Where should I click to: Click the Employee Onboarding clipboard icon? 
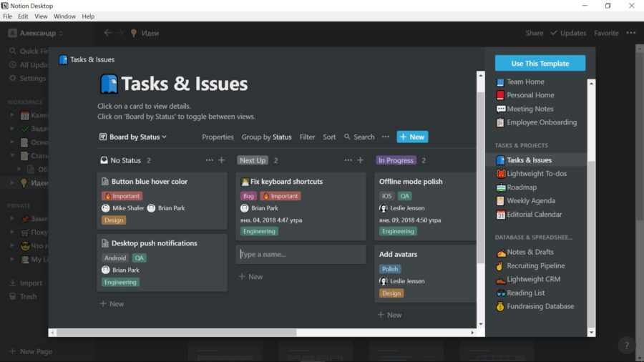click(500, 123)
